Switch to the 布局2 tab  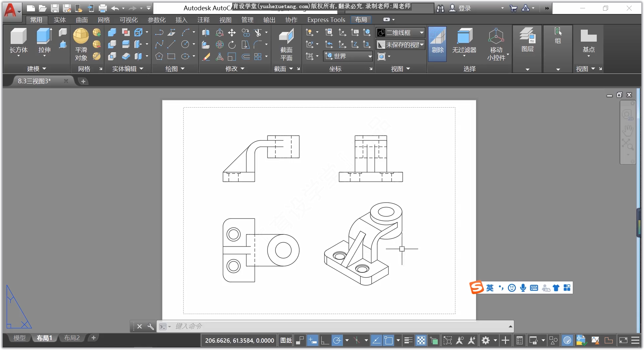(72, 338)
